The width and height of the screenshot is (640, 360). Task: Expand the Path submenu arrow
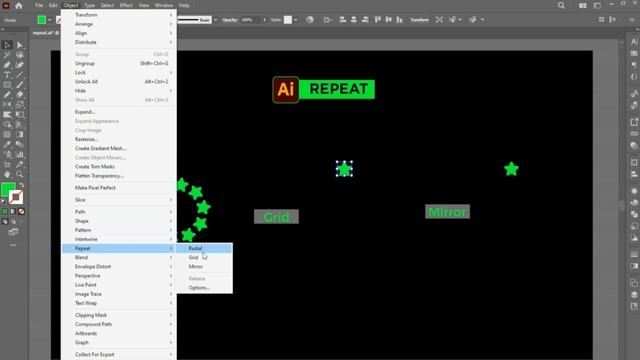click(x=171, y=211)
